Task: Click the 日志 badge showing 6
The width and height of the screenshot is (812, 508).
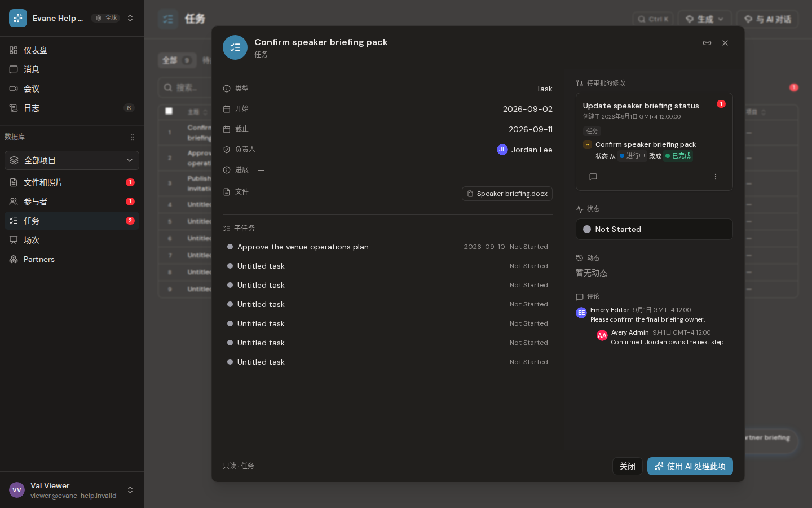Action: (129, 108)
